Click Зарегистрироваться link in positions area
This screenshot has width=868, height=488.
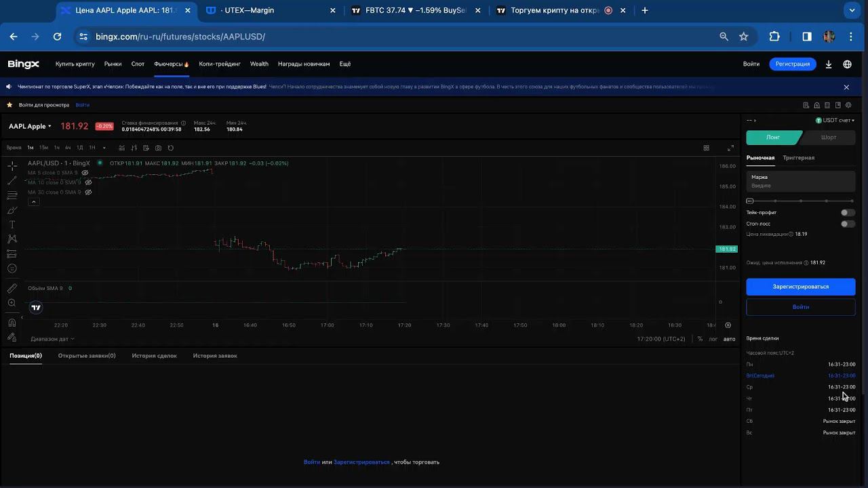click(x=361, y=462)
